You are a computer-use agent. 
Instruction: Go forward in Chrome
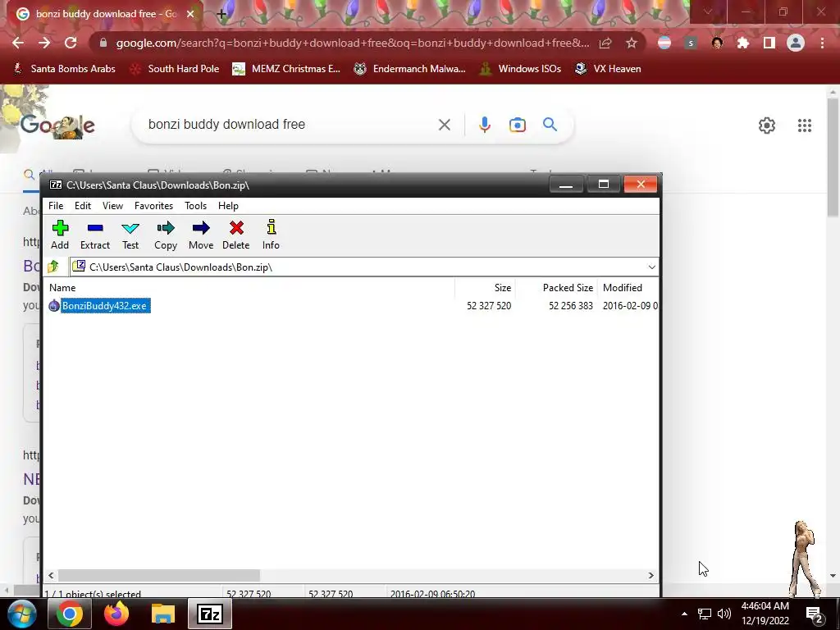[44, 43]
